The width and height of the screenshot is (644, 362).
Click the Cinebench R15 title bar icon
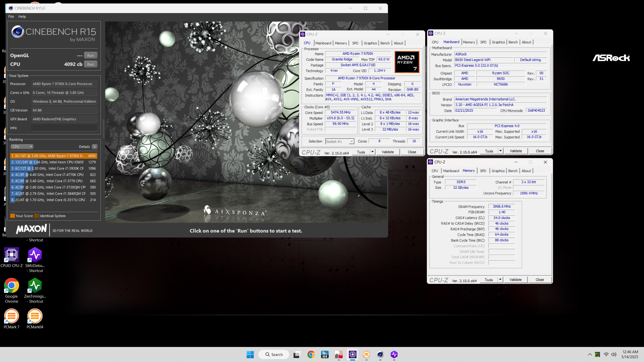tap(11, 8)
